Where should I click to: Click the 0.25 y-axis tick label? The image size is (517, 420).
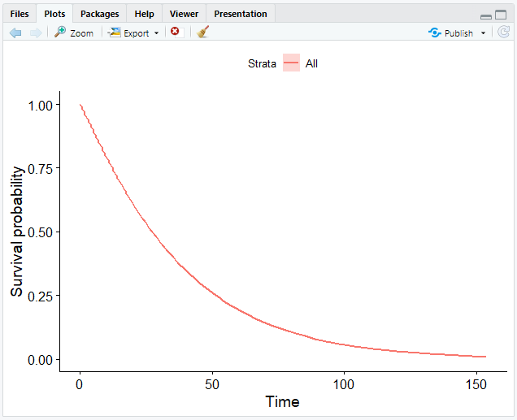tap(40, 297)
